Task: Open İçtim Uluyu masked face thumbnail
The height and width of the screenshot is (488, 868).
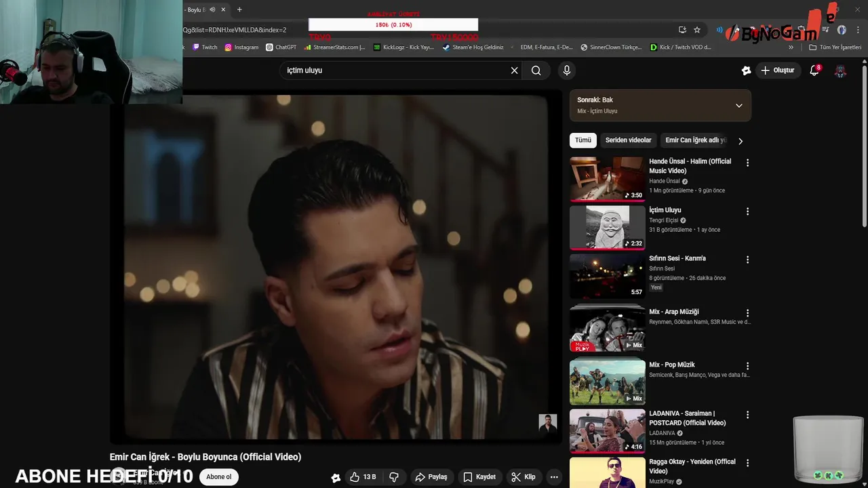Action: point(607,228)
